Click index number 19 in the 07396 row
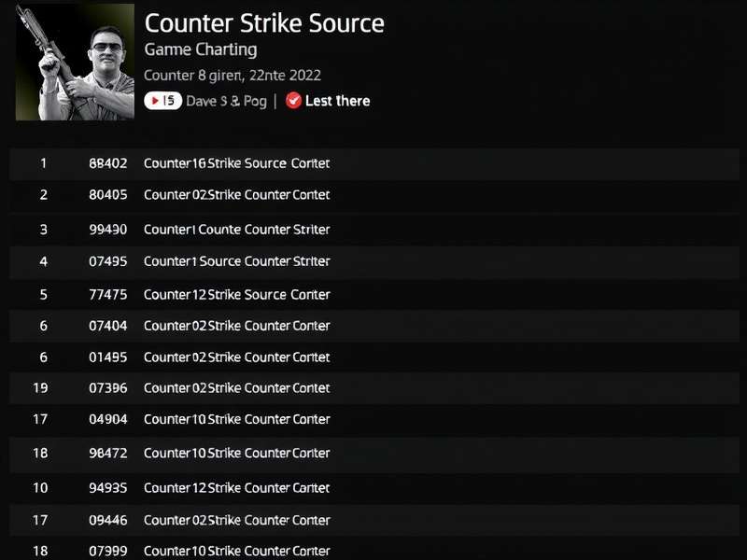This screenshot has width=747, height=560. point(40,388)
